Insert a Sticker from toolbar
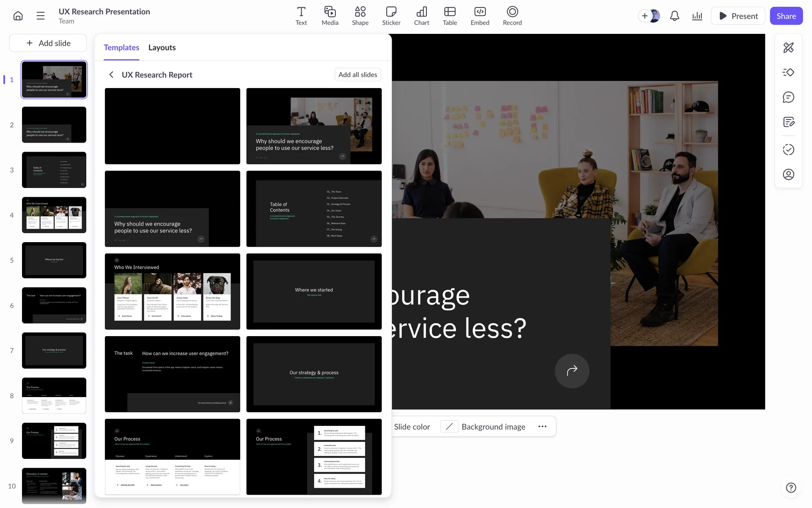812x508 pixels. (391, 16)
